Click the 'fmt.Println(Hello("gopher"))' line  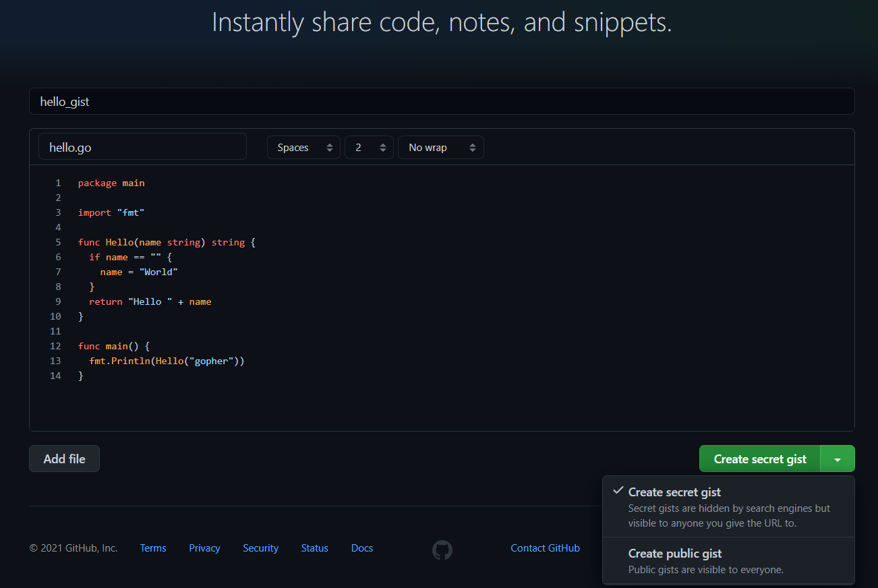point(167,361)
